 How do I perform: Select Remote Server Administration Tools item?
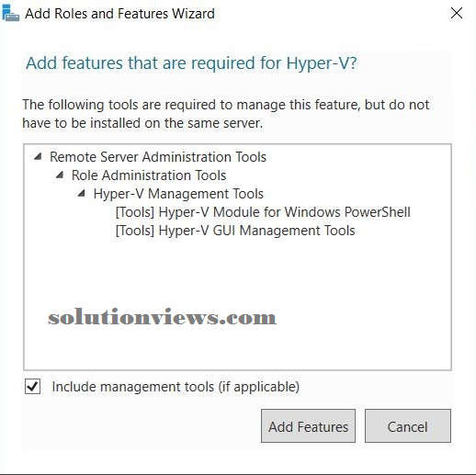click(x=158, y=157)
